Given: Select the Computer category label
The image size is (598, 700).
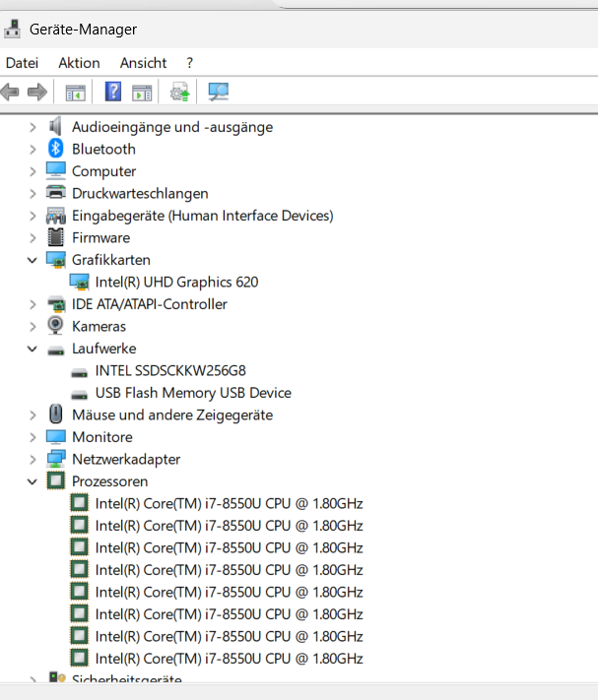Looking at the screenshot, I should [103, 171].
